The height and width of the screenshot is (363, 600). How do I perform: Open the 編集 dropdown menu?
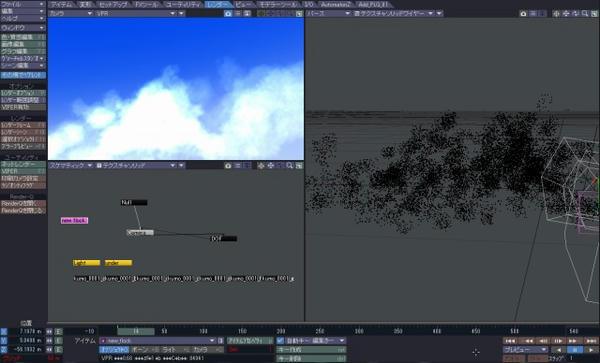click(x=23, y=11)
